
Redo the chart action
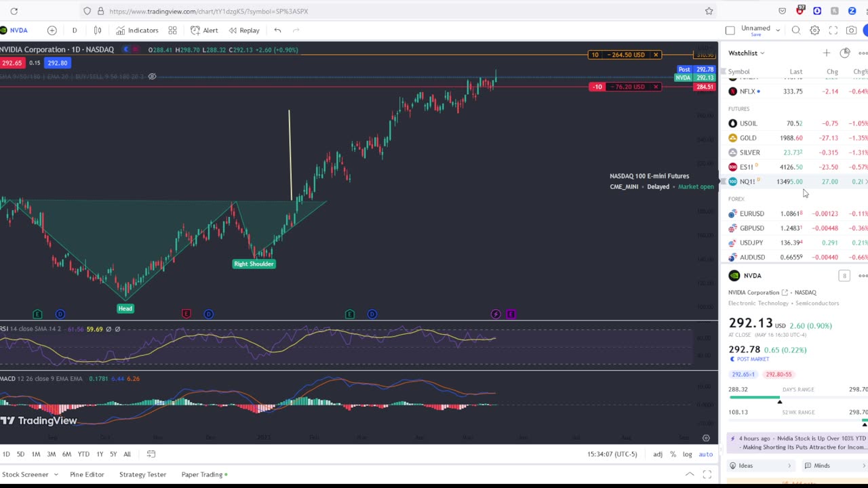click(296, 30)
